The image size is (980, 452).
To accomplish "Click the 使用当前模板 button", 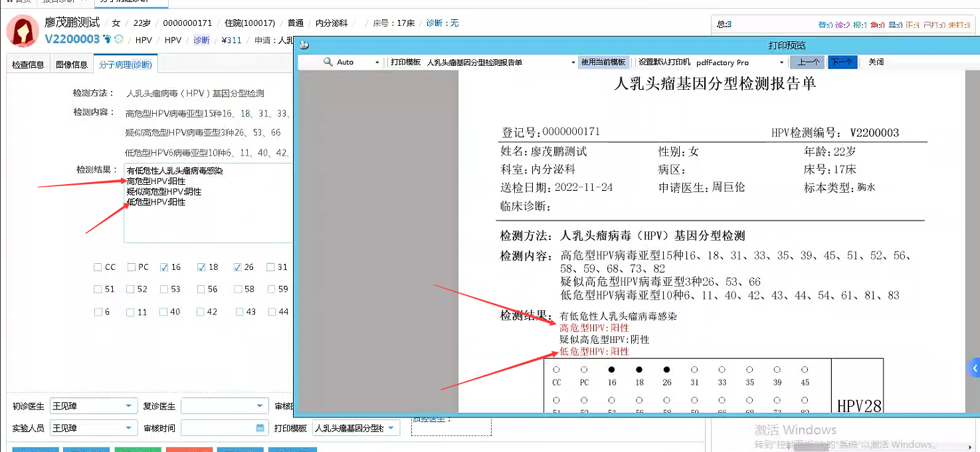I will (603, 62).
